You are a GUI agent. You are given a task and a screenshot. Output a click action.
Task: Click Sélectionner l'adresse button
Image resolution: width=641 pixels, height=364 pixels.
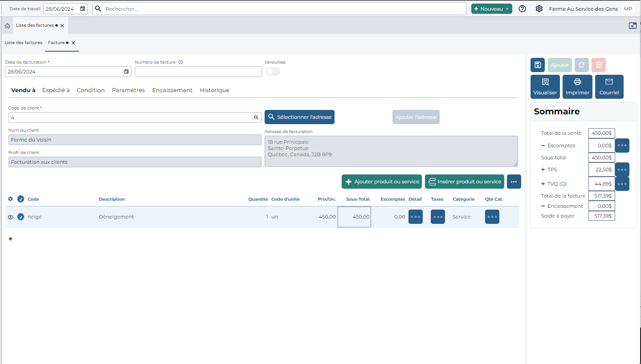[299, 117]
